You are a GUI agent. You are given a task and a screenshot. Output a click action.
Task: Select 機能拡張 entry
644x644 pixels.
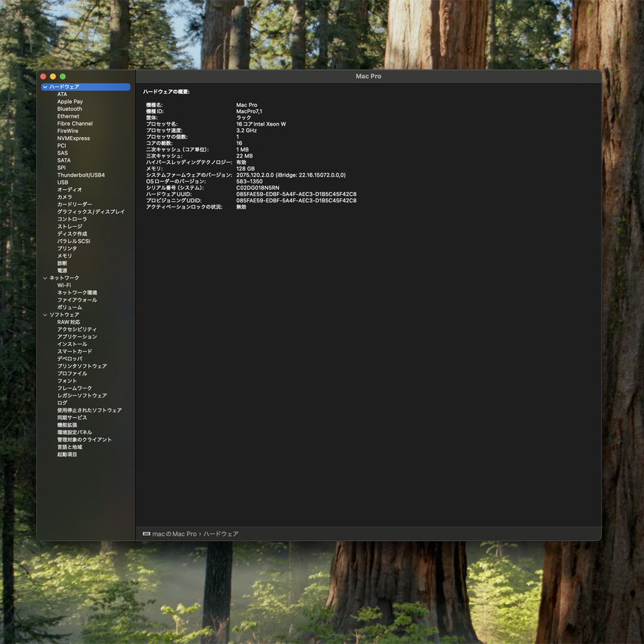(x=67, y=425)
